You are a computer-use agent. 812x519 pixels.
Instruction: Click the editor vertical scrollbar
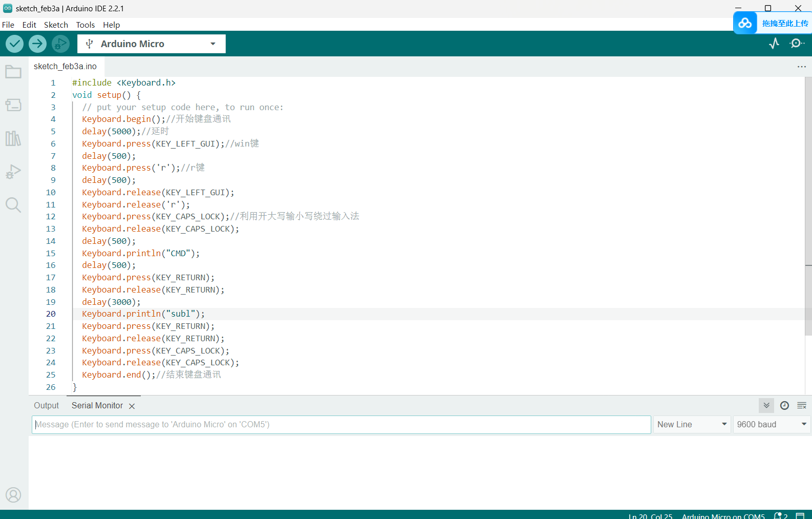[808, 205]
